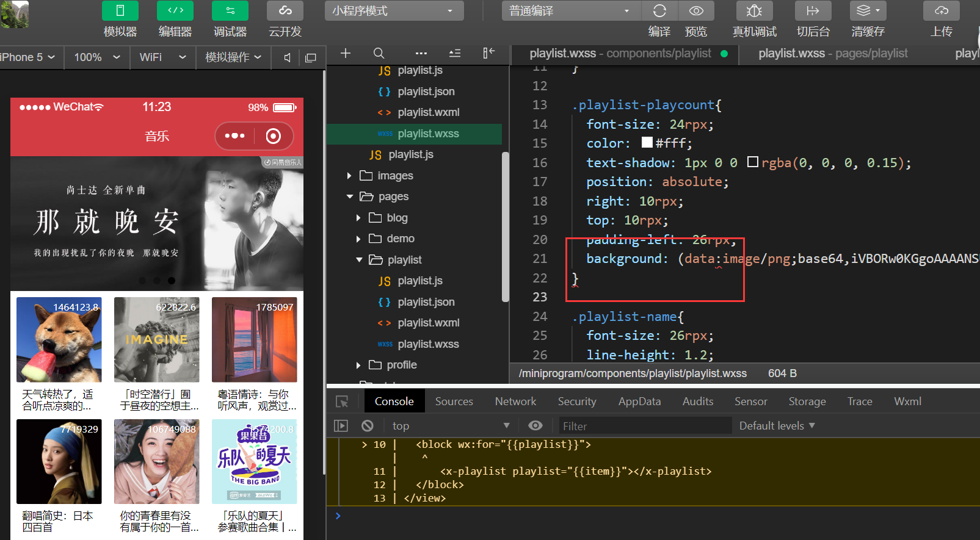Tap the pearl earring girl playlist cover
Image resolution: width=980 pixels, height=540 pixels.
tap(59, 461)
